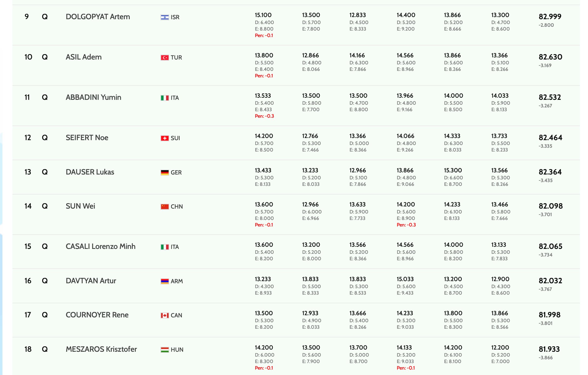This screenshot has width=588, height=375.
Task: Click the Canada flag icon
Action: [x=165, y=315]
